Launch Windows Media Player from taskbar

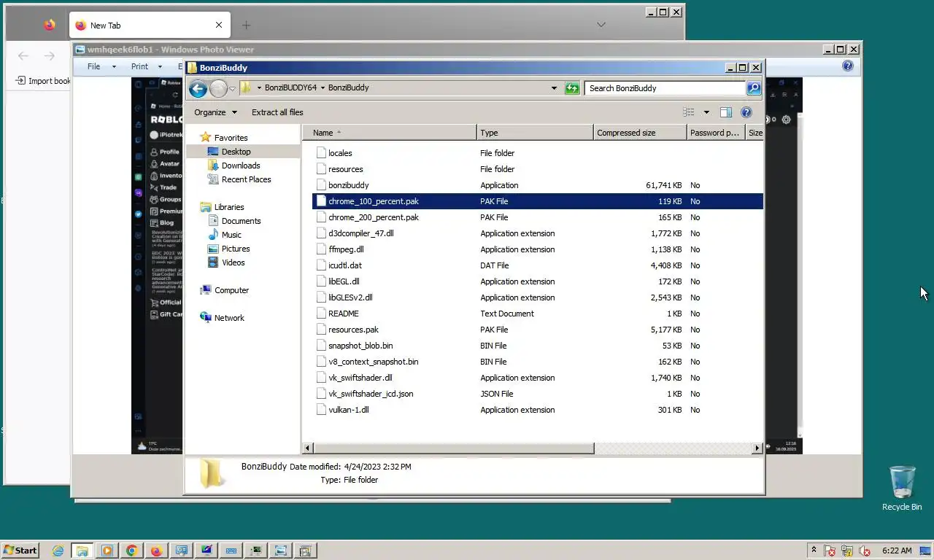coord(107,551)
